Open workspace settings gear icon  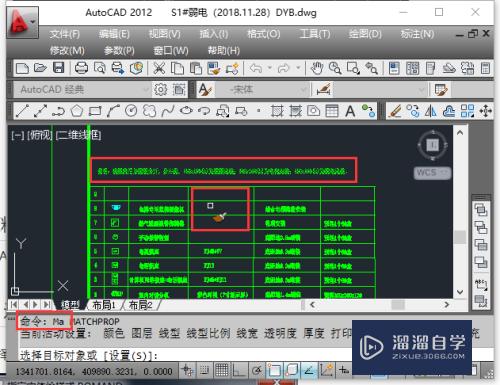click(x=161, y=89)
